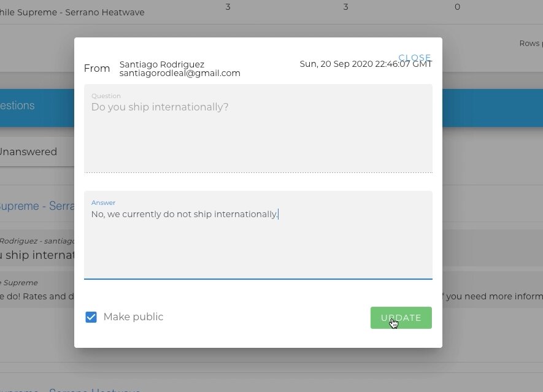Click the blue Questions section header

(x=17, y=105)
